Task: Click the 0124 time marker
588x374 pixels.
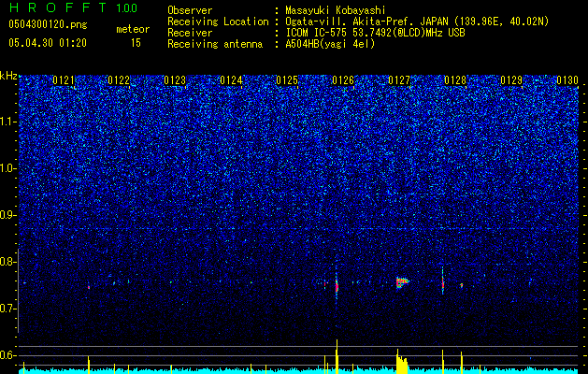Action: 231,80
